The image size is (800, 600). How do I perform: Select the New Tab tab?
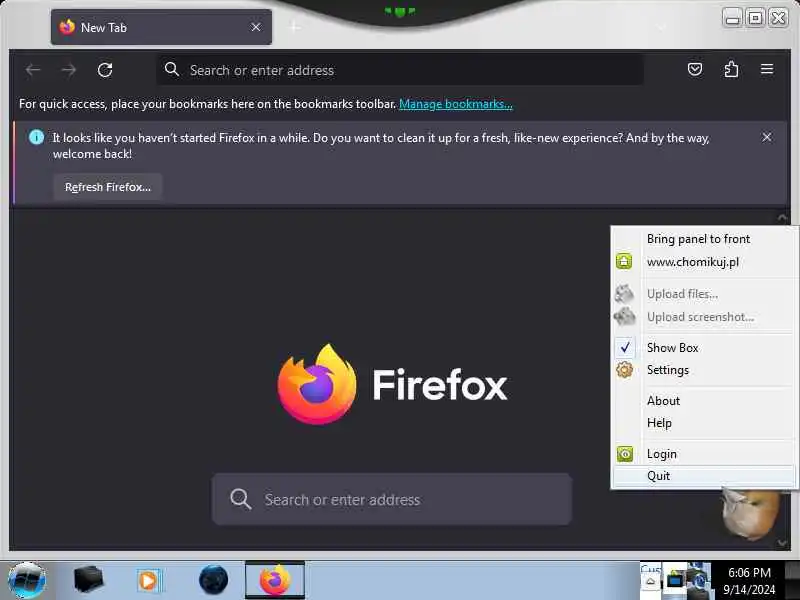(x=161, y=27)
